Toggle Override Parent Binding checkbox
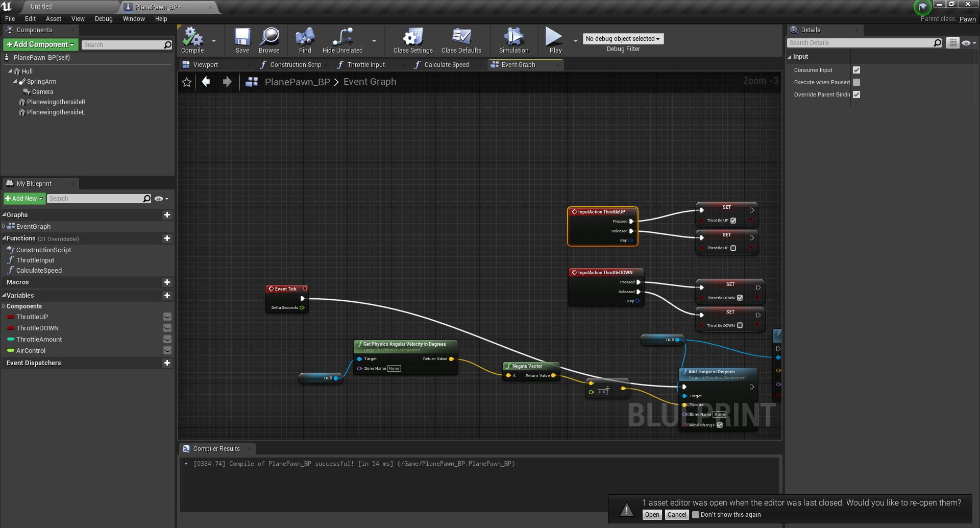This screenshot has height=528, width=980. 856,94
